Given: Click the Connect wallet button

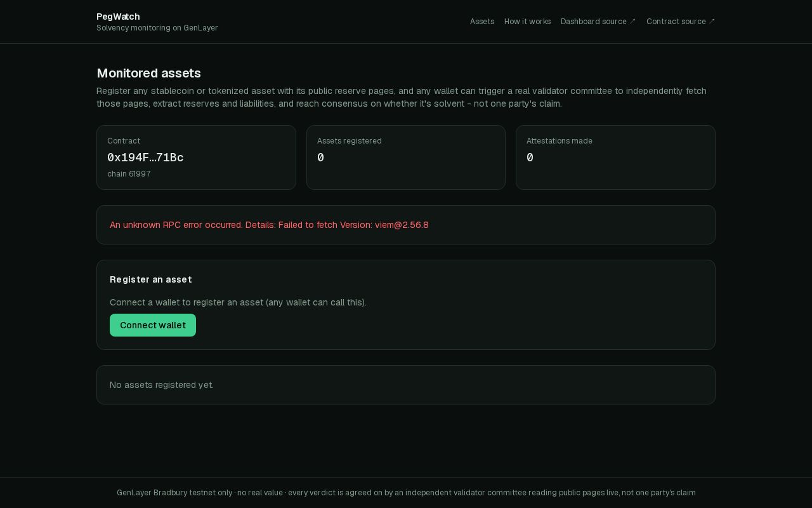Looking at the screenshot, I should [x=153, y=325].
